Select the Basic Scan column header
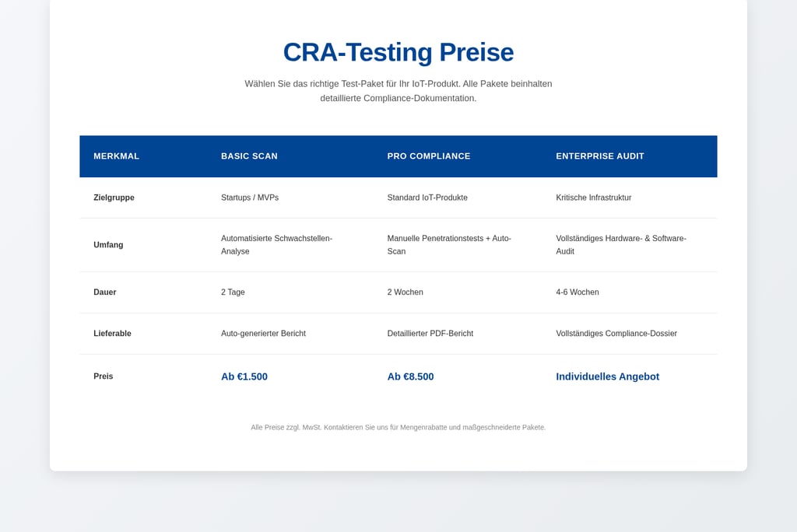This screenshot has width=797, height=532. tap(249, 156)
